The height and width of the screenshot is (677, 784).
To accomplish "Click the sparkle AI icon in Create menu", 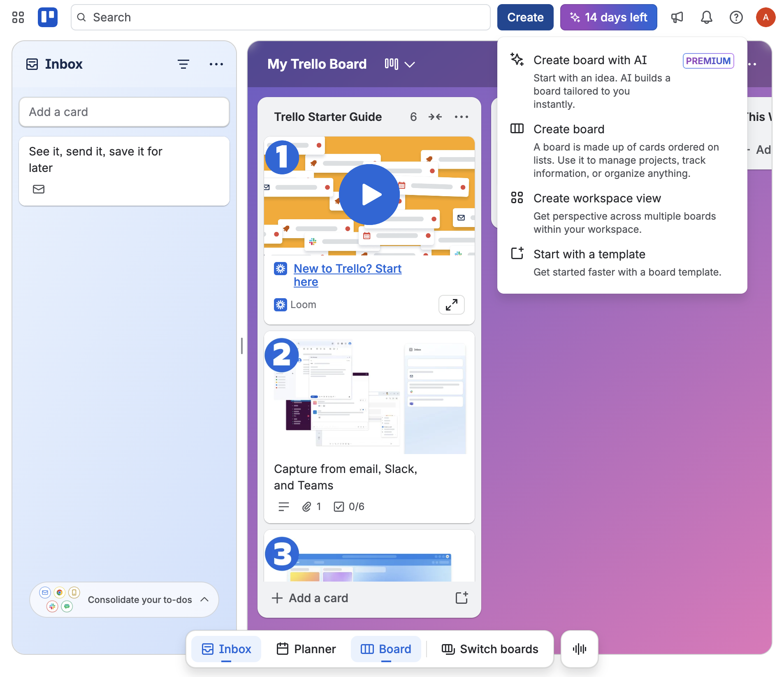I will click(x=517, y=59).
